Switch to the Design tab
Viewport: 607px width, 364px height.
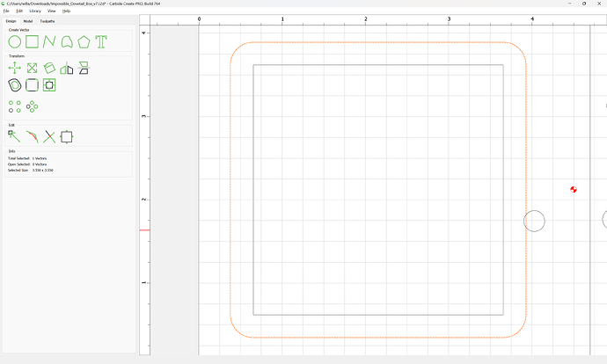click(11, 21)
